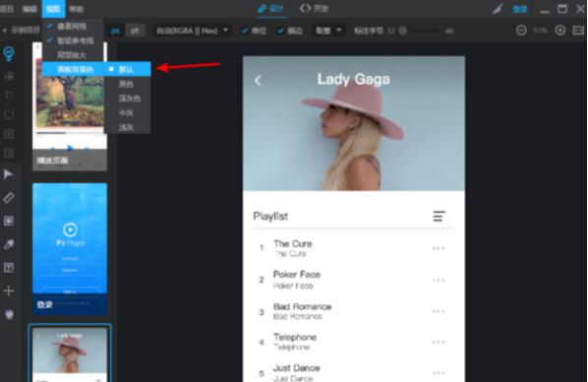
Task: Select the eyedropper color picker tool
Action: (9, 244)
